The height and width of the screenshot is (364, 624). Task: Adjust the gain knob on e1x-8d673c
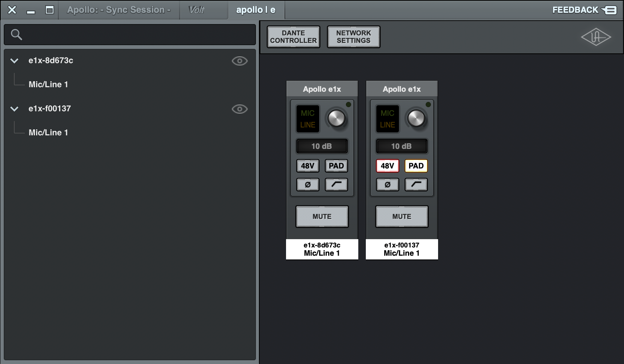[336, 119]
